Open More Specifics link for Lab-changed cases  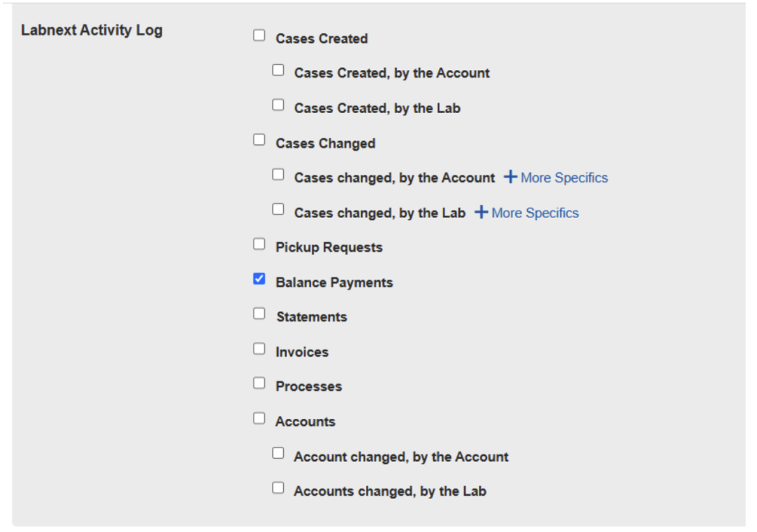point(534,214)
